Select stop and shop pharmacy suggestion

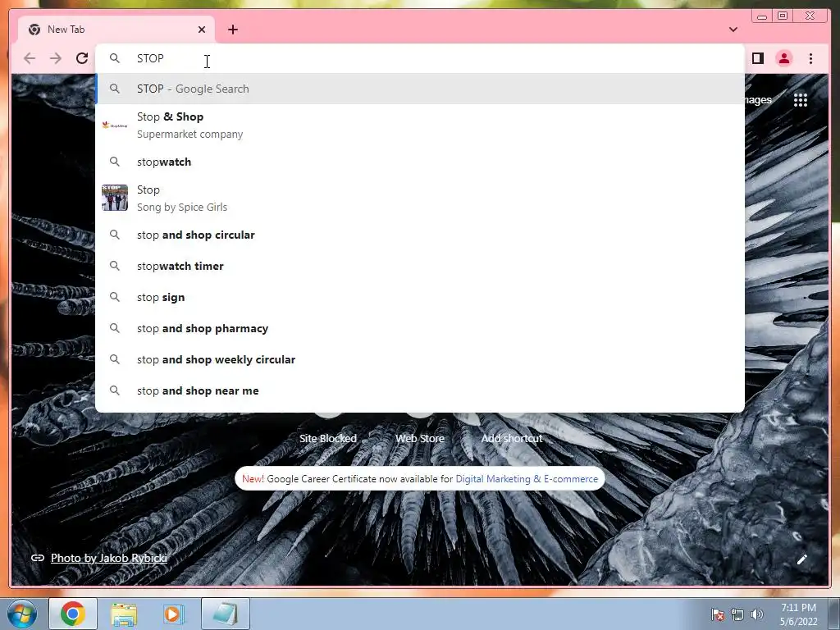420,328
